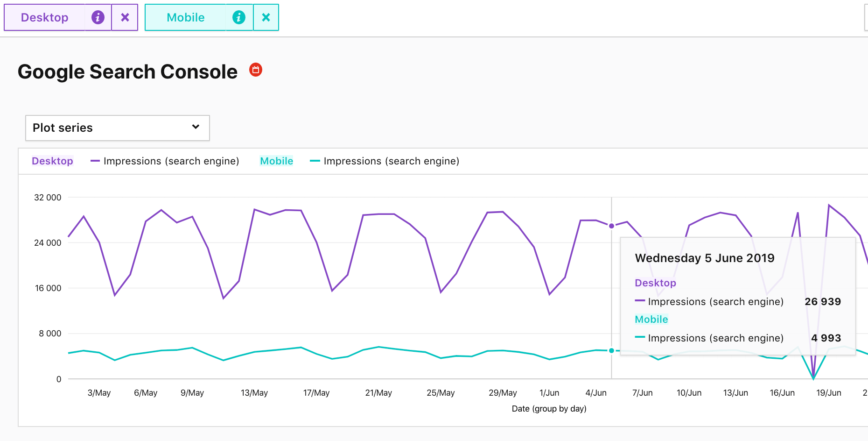Click the teal legend line swatch
Viewport: 868px width, 441px height.
(315, 161)
